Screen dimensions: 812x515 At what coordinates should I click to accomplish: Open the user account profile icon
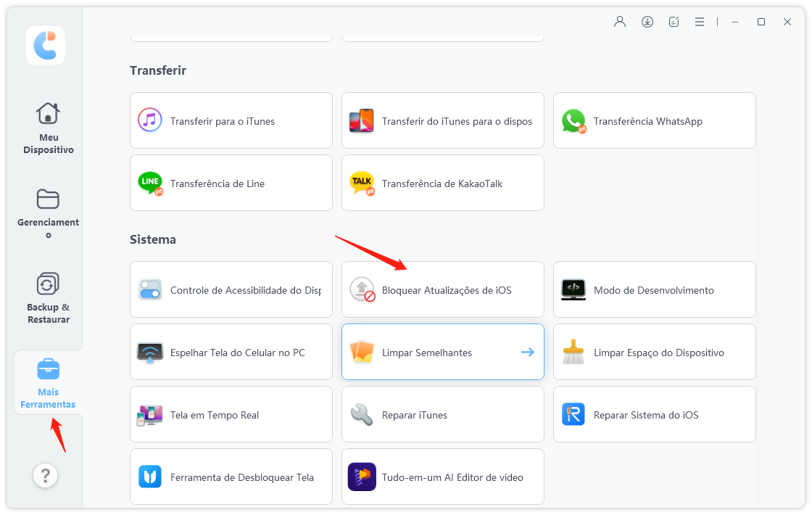tap(620, 22)
